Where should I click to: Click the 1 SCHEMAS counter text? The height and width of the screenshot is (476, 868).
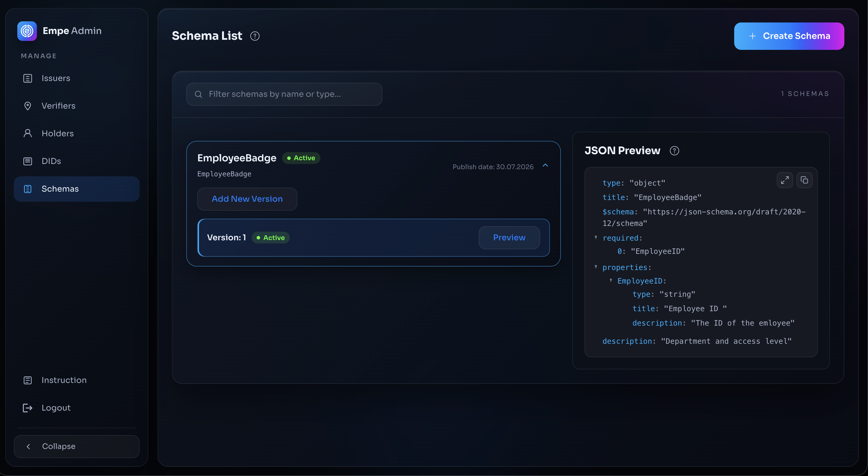click(805, 94)
